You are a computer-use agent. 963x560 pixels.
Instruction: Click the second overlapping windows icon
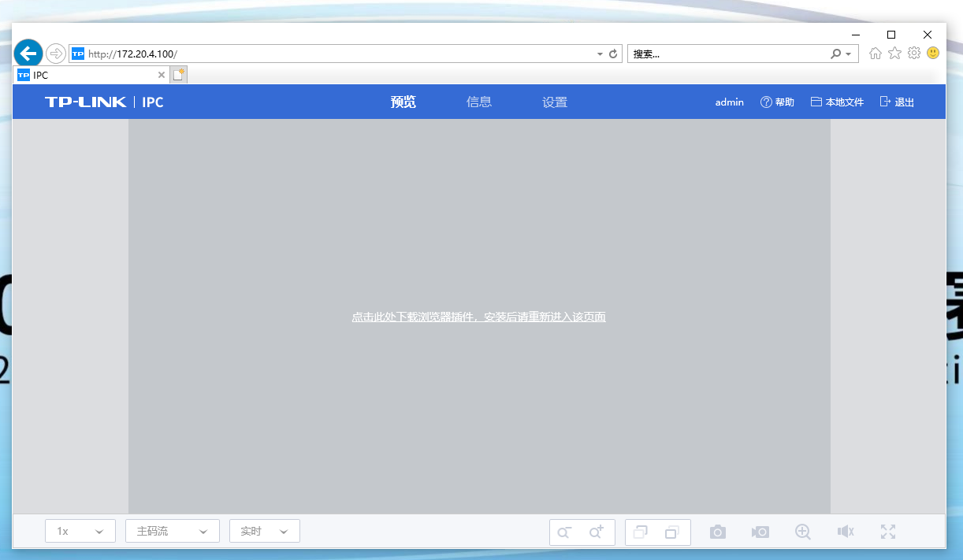[x=672, y=532]
